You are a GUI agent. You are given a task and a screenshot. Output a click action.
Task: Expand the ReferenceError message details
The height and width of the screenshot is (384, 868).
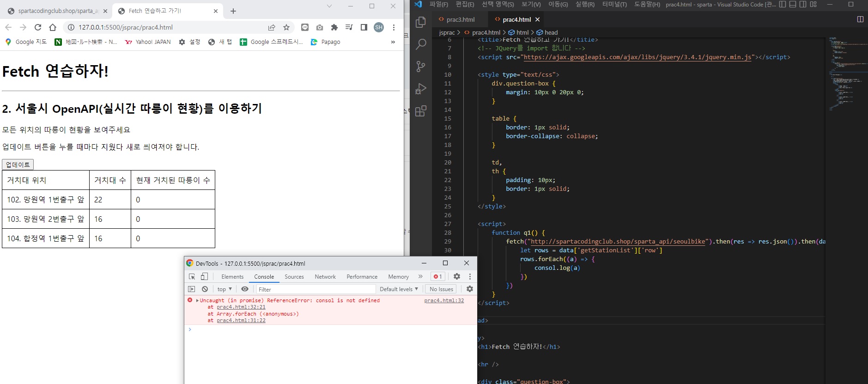click(197, 300)
